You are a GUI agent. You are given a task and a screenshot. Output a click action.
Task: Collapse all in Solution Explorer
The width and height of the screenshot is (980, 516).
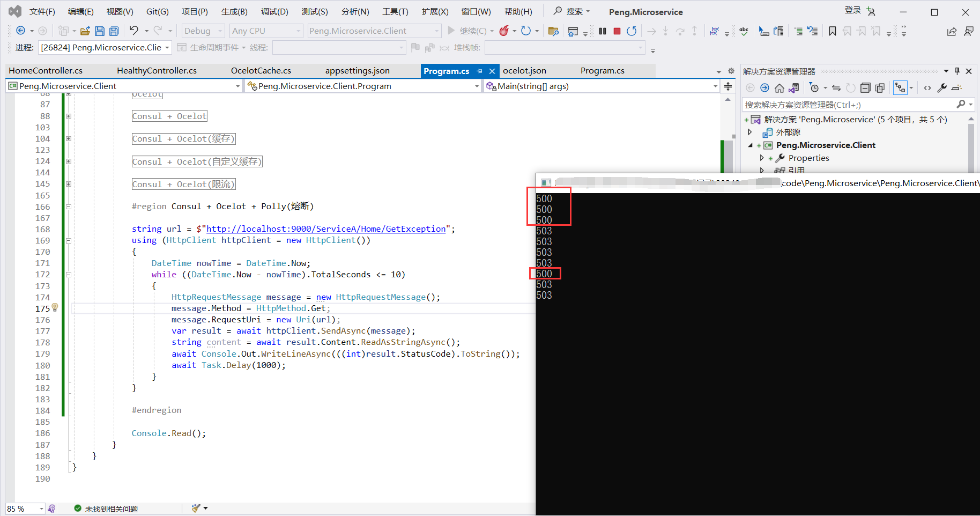865,88
